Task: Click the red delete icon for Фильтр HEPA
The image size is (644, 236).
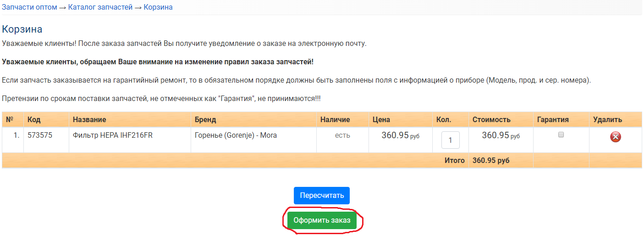Action: (616, 137)
